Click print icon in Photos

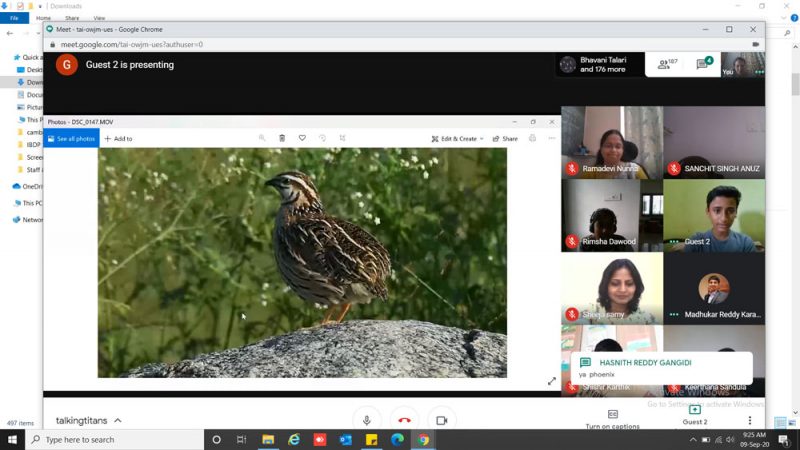coord(532,138)
